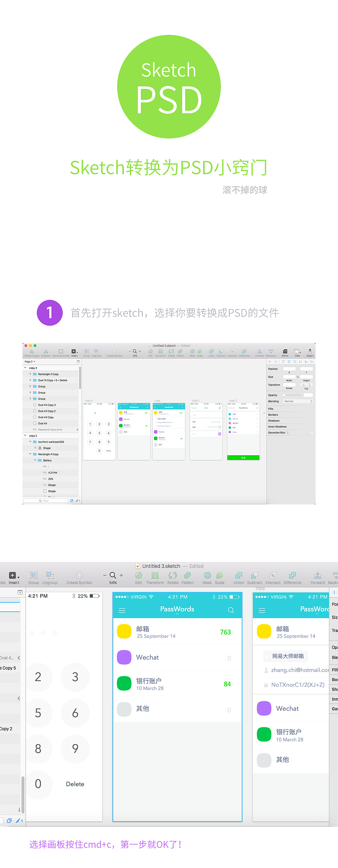Viewport: 338px width, 868px height.
Task: Tick the Gaussian Blur checkbox
Action: coord(312,433)
